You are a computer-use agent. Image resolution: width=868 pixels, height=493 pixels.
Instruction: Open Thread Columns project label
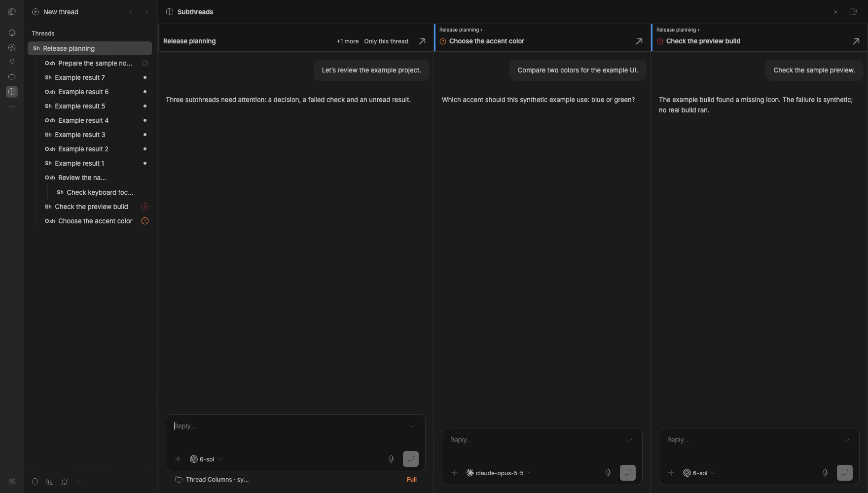[x=212, y=480]
